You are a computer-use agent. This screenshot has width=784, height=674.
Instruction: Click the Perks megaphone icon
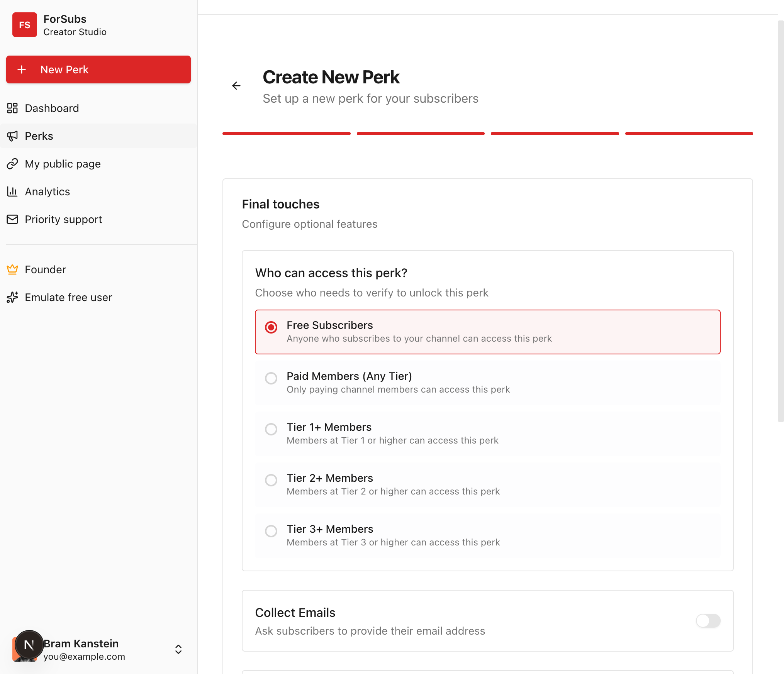pos(12,136)
